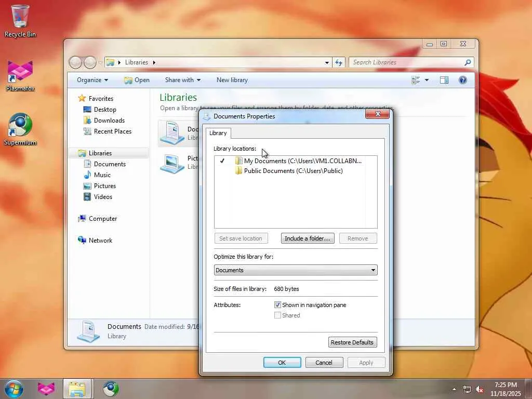Screen dimensions: 532x399
Task: Click the Include a folder button
Action: 308,238
